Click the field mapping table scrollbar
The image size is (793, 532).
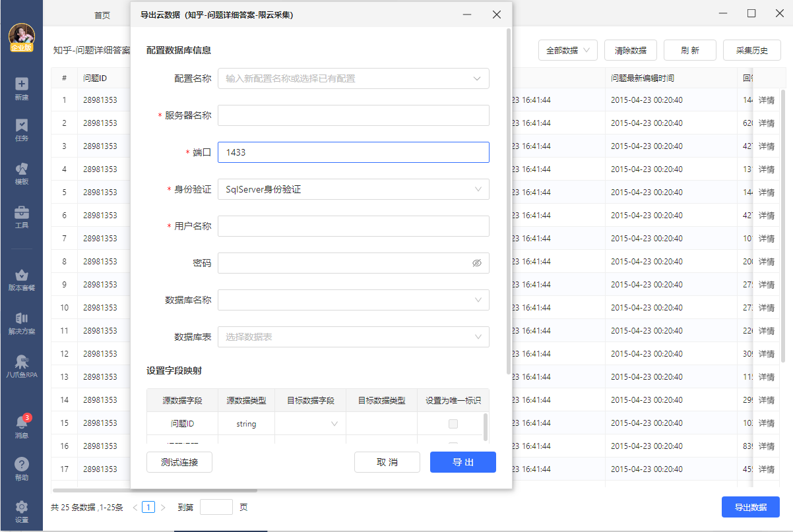click(x=486, y=427)
